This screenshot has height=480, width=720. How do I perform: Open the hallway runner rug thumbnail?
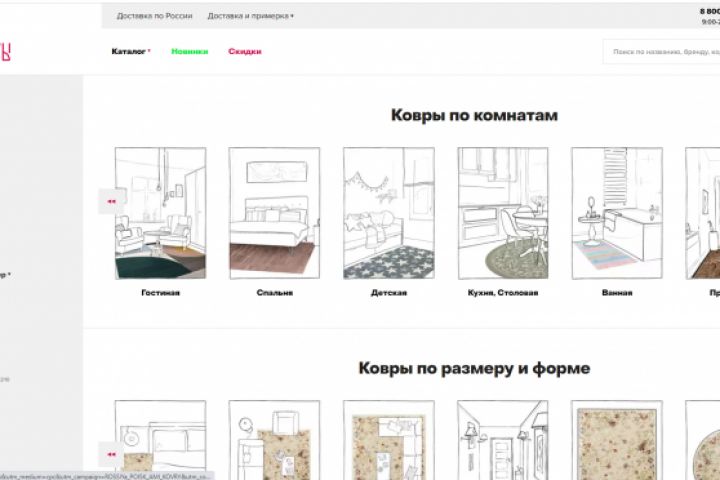pos(503,440)
